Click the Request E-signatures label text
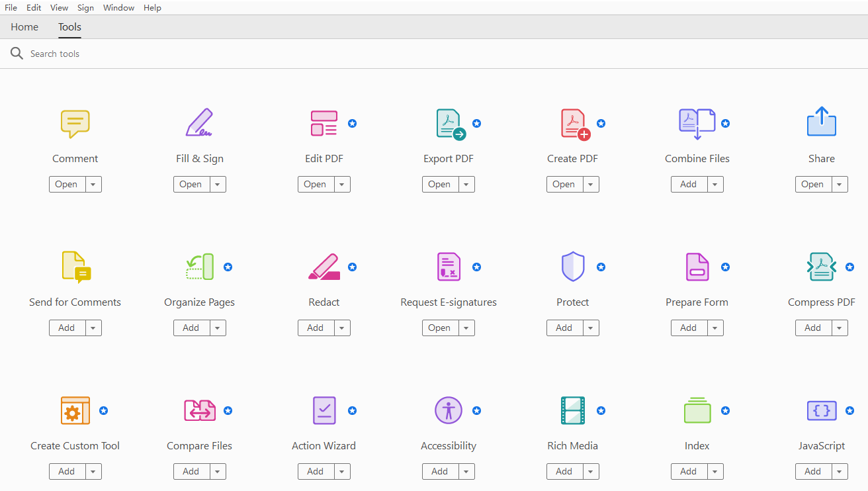Image resolution: width=868 pixels, height=491 pixels. click(449, 302)
